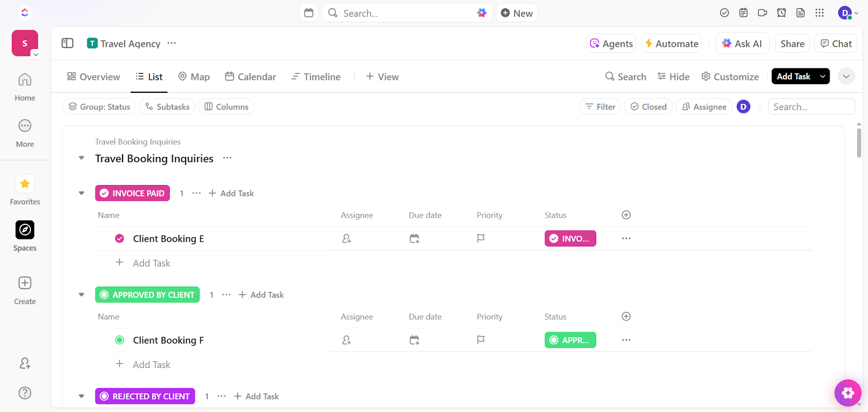Screen dimensions: 868x412
Task: Click the ClickUp AI flower icon in the search bar
Action: click(x=482, y=12)
